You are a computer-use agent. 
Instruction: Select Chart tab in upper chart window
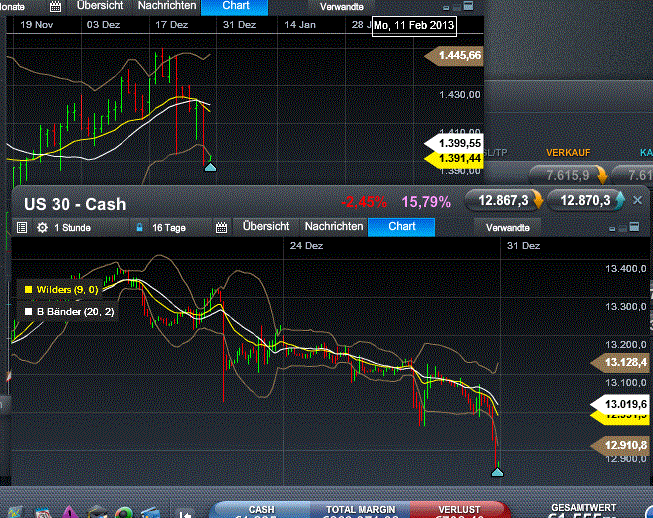pyautogui.click(x=235, y=6)
